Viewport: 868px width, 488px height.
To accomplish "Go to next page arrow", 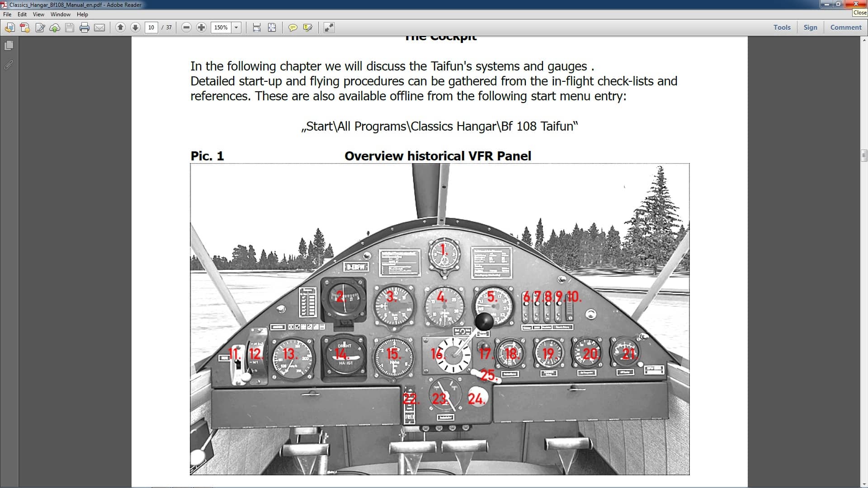I will (x=135, y=28).
